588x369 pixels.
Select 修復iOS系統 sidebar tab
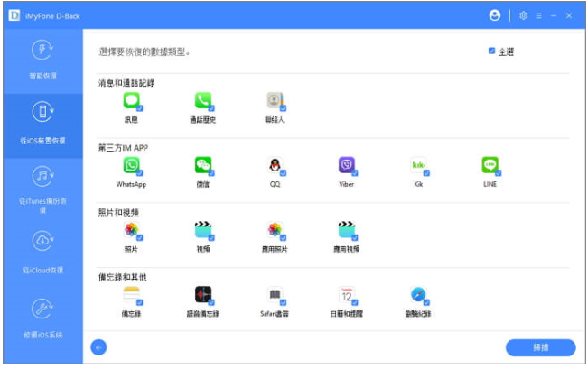click(x=42, y=319)
